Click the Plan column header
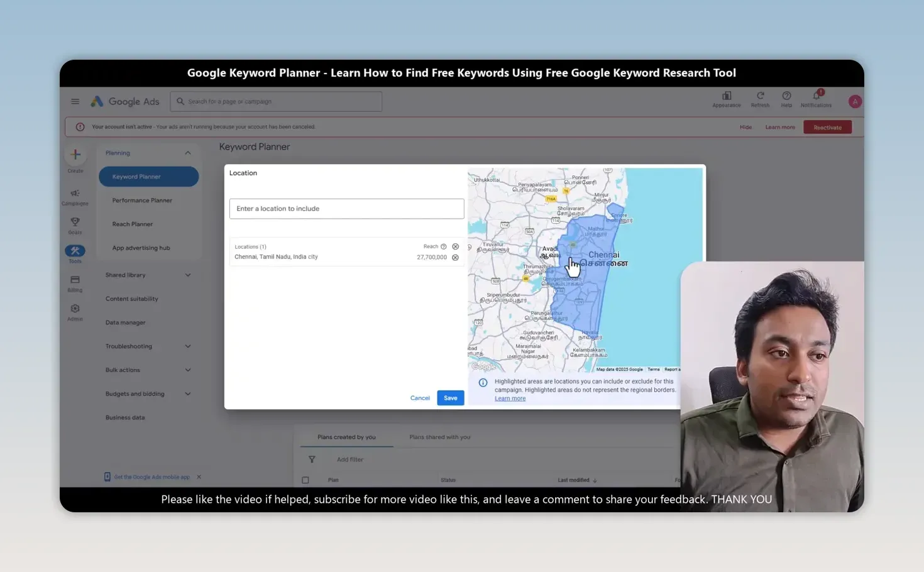This screenshot has width=924, height=572. [333, 480]
